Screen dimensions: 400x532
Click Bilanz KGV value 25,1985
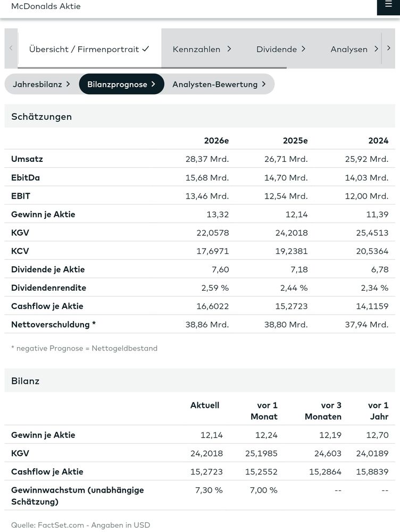261,453
